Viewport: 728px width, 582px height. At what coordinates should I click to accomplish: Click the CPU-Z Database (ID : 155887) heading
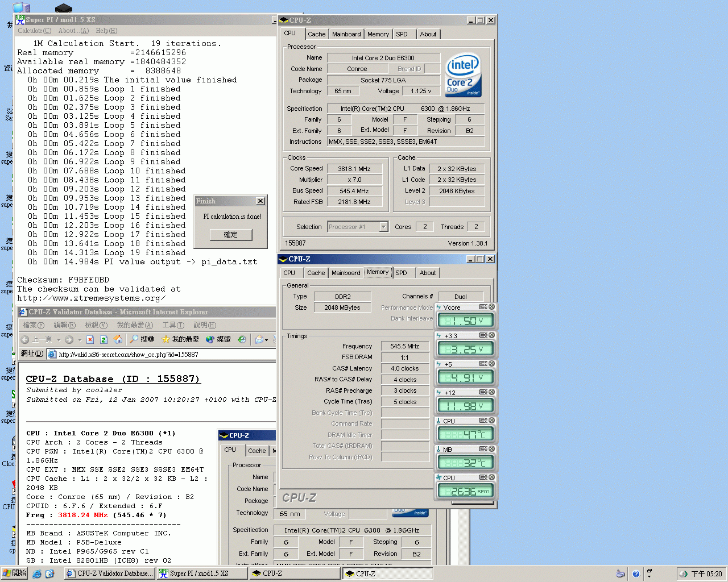click(x=113, y=379)
